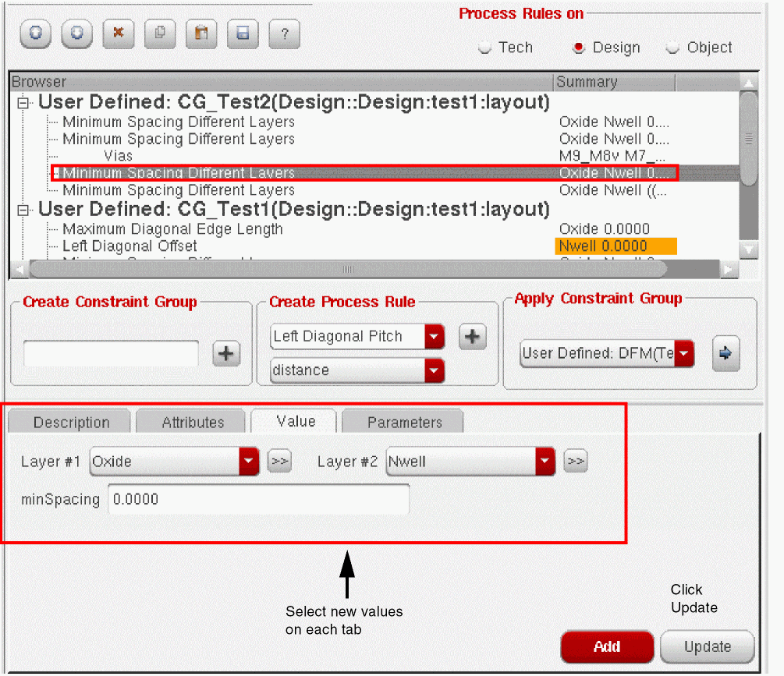The width and height of the screenshot is (784, 676).
Task: Switch to the Parameters tab
Action: click(x=404, y=423)
